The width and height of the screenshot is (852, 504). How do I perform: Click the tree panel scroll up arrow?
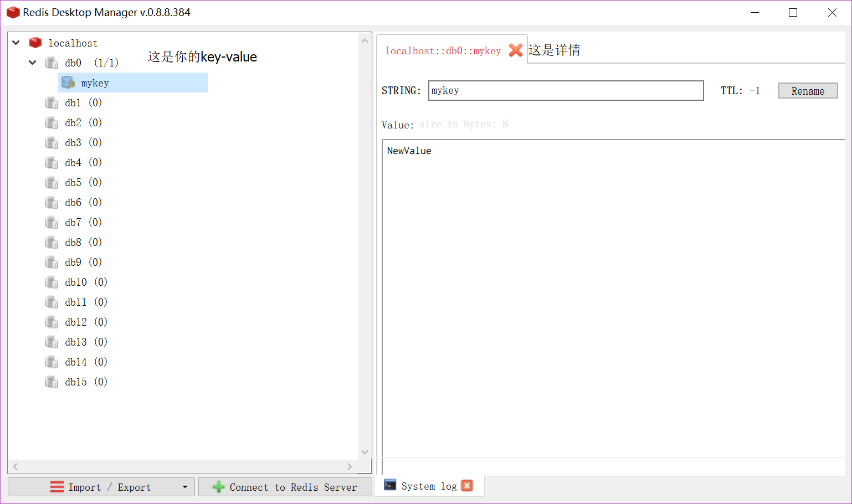click(365, 40)
